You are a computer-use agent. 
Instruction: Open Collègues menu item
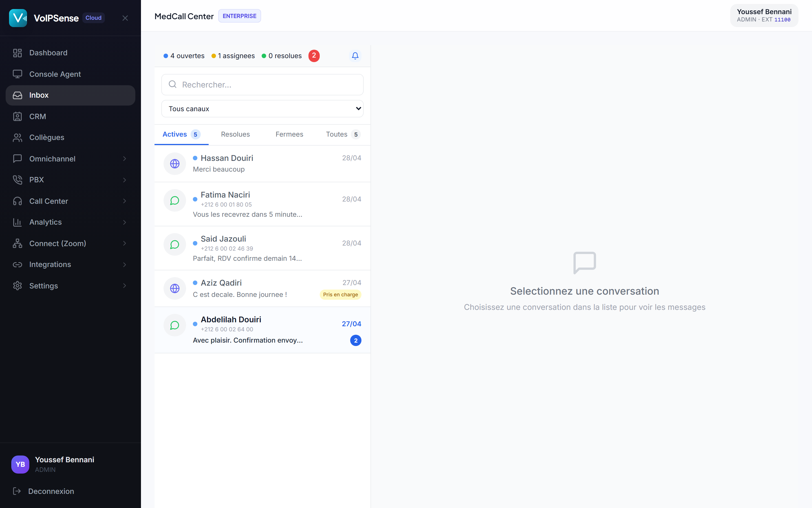point(70,137)
